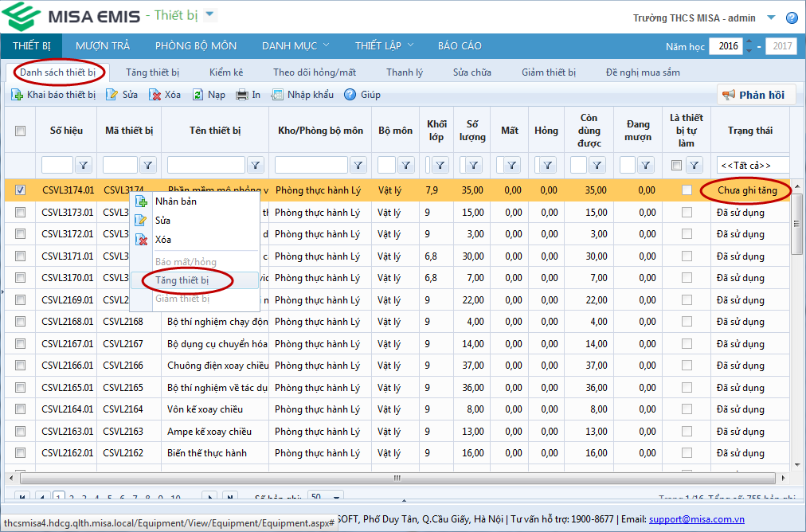The height and width of the screenshot is (532, 806).
Task: Toggle the select-all checkbox in table header
Action: (21, 131)
